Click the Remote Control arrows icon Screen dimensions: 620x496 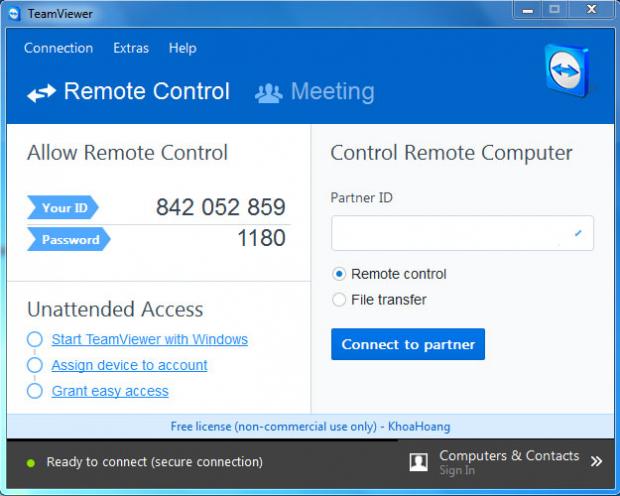(41, 93)
